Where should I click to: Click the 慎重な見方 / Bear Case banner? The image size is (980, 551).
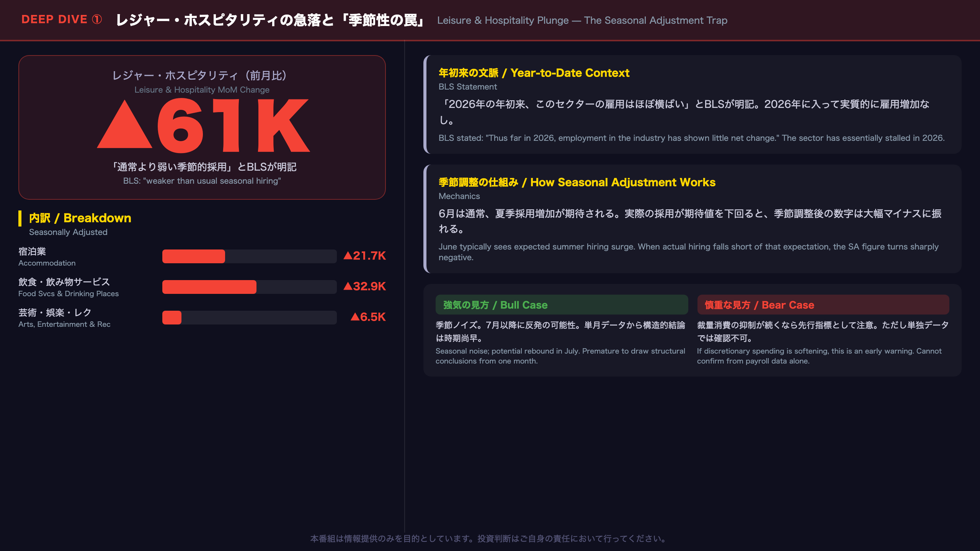click(823, 305)
